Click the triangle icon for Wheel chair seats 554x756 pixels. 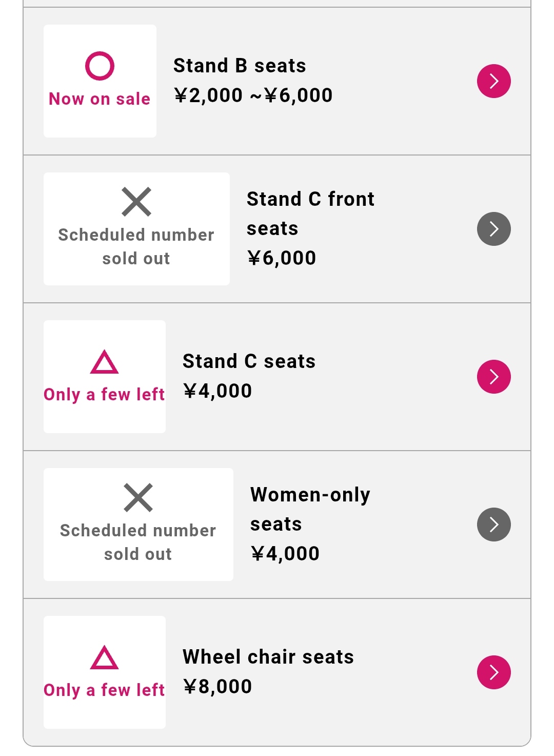pyautogui.click(x=105, y=658)
